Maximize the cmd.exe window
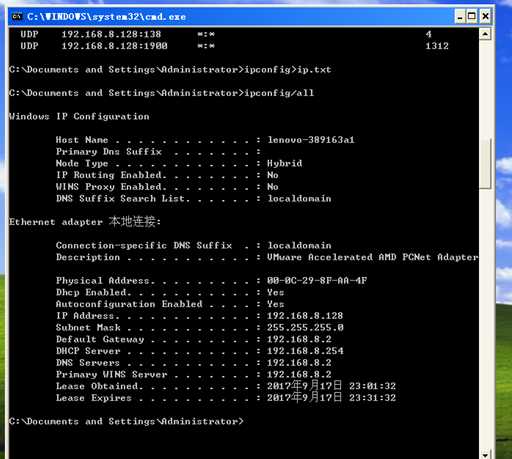 click(472, 16)
